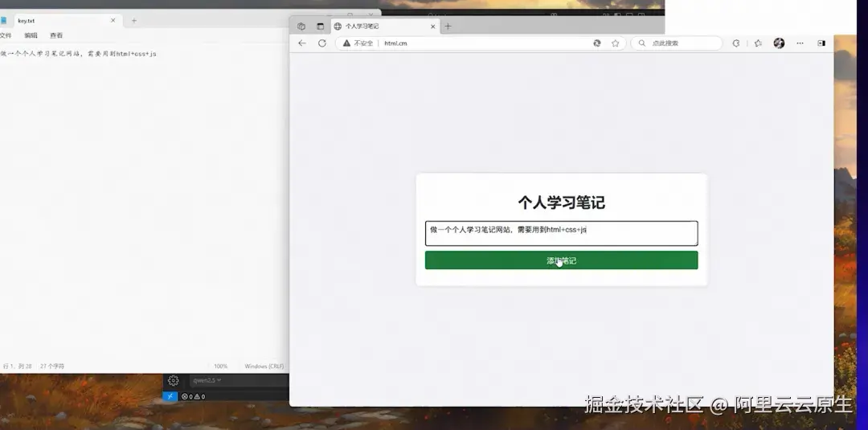Go back using the browser back arrow

(301, 43)
